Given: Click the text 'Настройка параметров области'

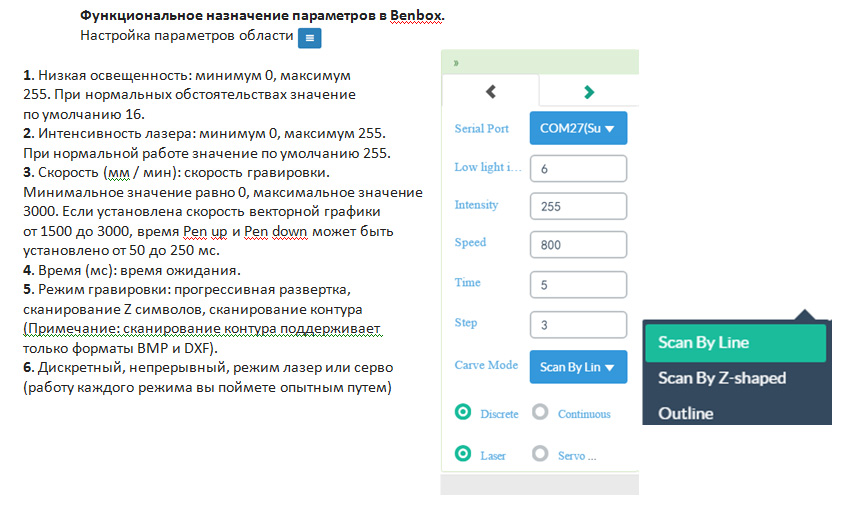Looking at the screenshot, I should click(186, 35).
